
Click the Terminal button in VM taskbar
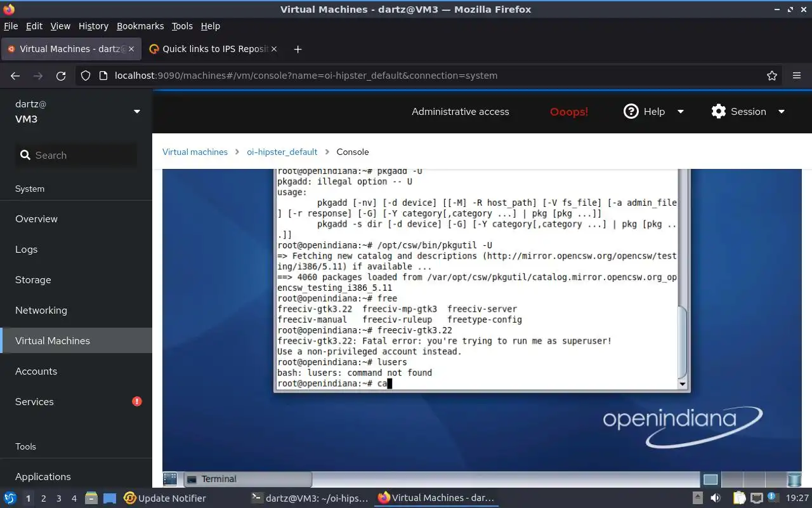247,479
